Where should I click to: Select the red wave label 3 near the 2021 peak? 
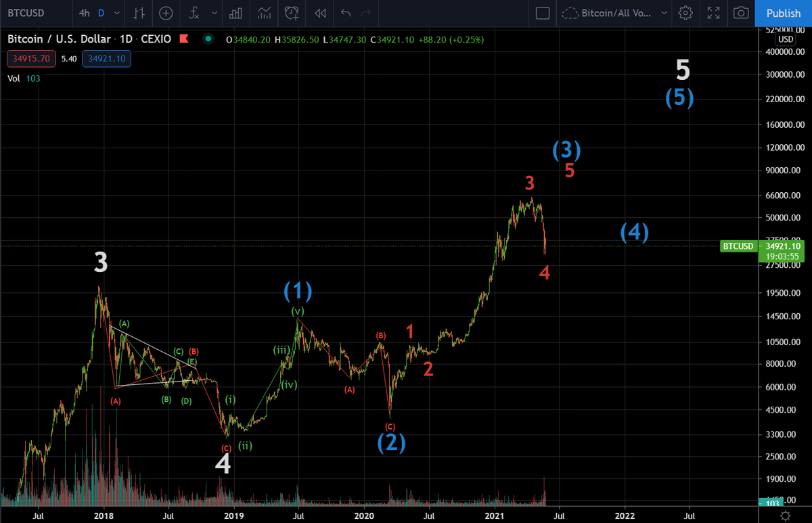[530, 183]
